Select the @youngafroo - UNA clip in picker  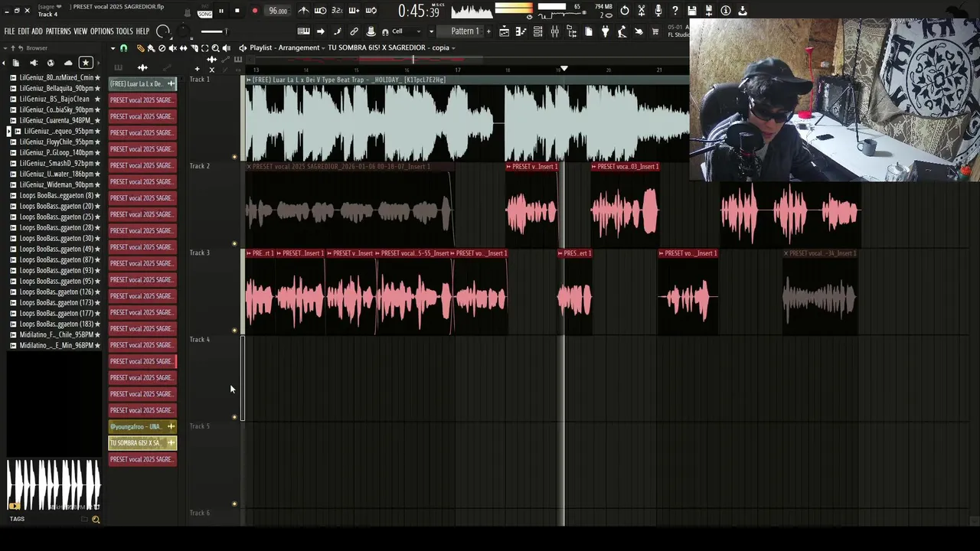142,426
